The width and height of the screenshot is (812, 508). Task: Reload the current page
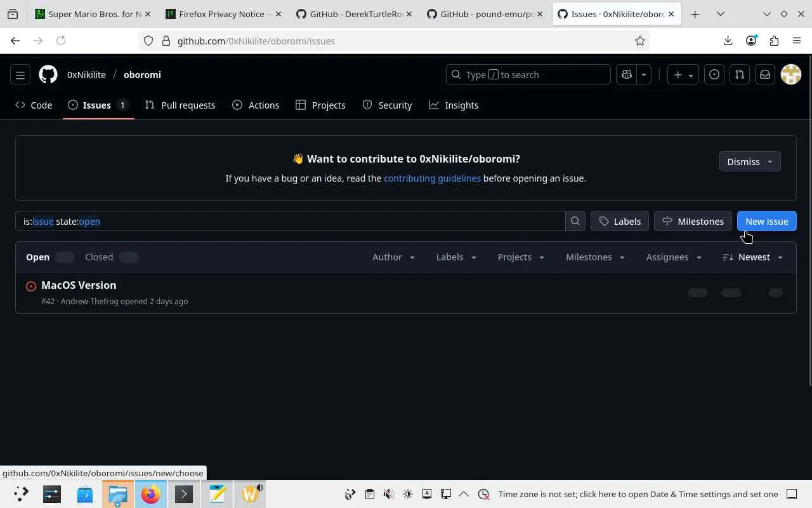tap(61, 41)
